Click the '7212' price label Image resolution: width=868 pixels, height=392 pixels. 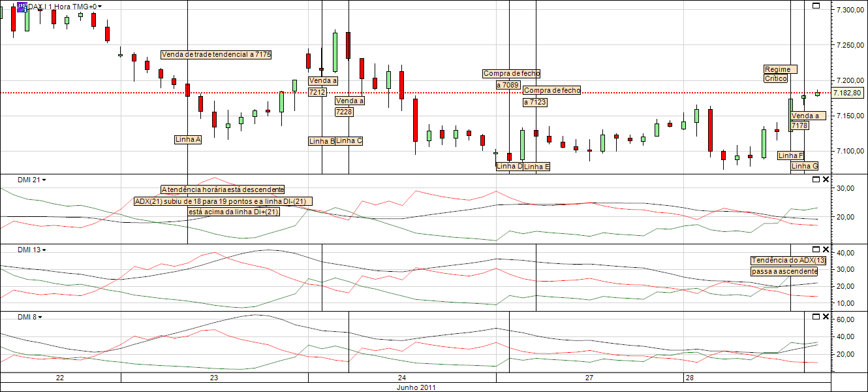[x=317, y=92]
